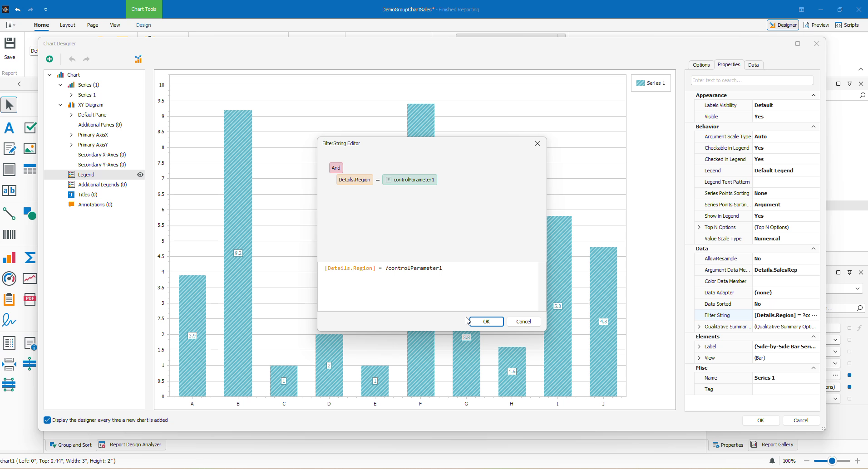Open the Design ribbon tab

(143, 25)
